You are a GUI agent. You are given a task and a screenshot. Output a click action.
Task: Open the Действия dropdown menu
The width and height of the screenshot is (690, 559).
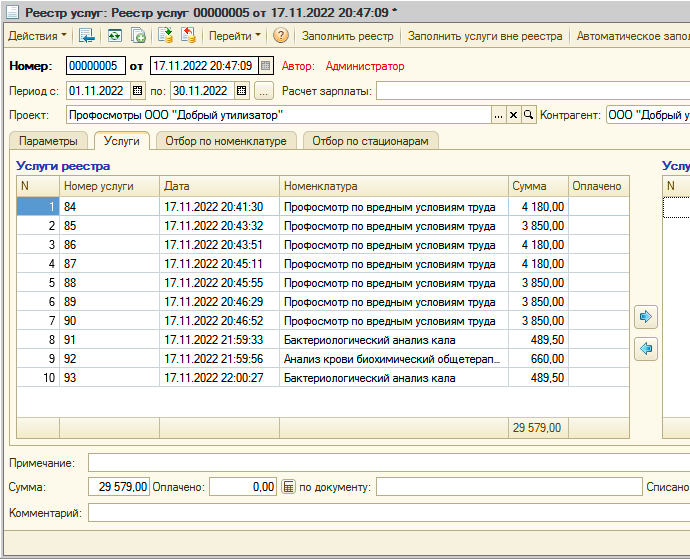(x=38, y=36)
